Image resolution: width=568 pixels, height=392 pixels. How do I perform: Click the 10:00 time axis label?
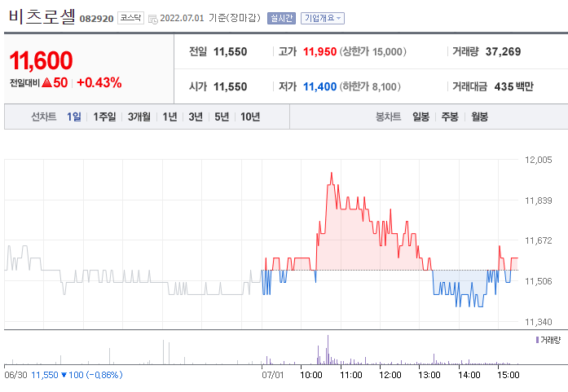311,375
